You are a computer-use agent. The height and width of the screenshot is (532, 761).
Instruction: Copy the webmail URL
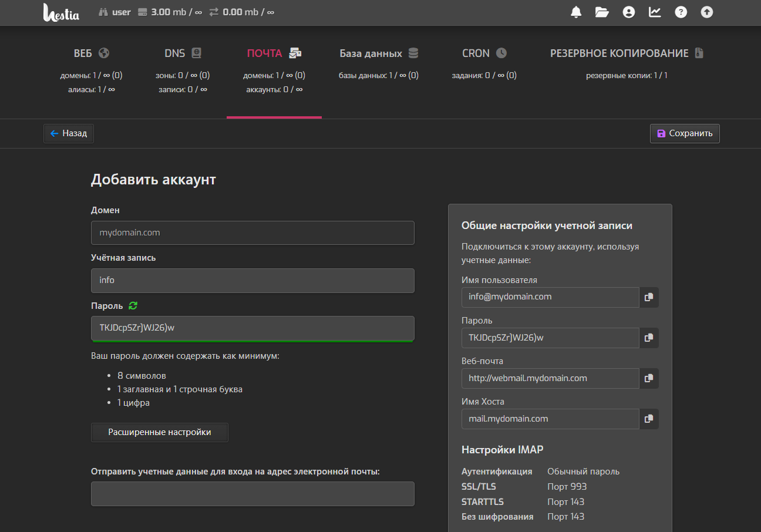pos(649,378)
